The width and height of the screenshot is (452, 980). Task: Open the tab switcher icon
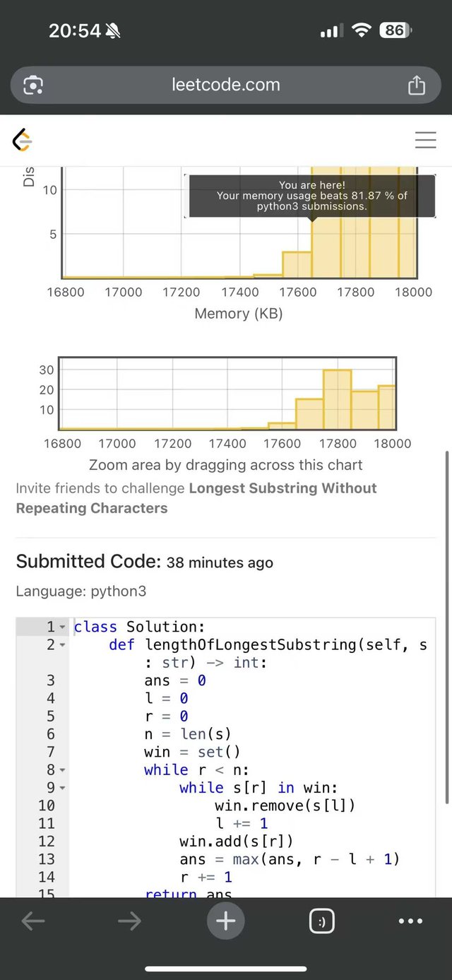(x=322, y=921)
